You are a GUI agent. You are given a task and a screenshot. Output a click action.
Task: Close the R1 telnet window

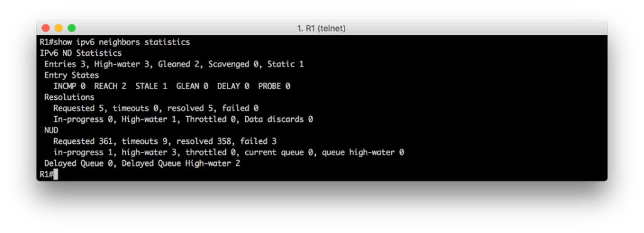tap(45, 28)
